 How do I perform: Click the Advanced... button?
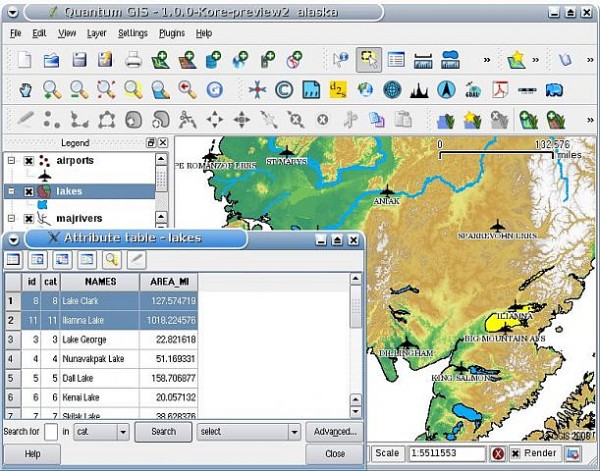pos(335,432)
